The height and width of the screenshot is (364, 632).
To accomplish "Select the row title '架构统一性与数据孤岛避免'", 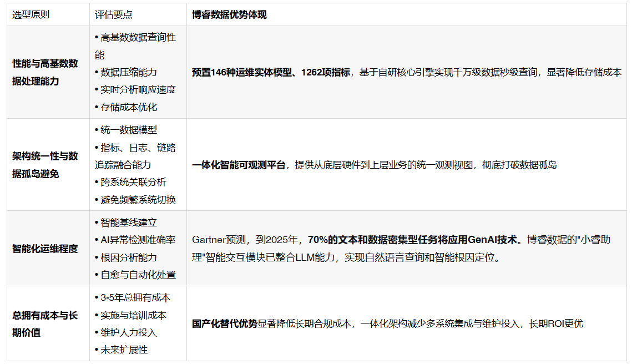I will click(x=45, y=165).
